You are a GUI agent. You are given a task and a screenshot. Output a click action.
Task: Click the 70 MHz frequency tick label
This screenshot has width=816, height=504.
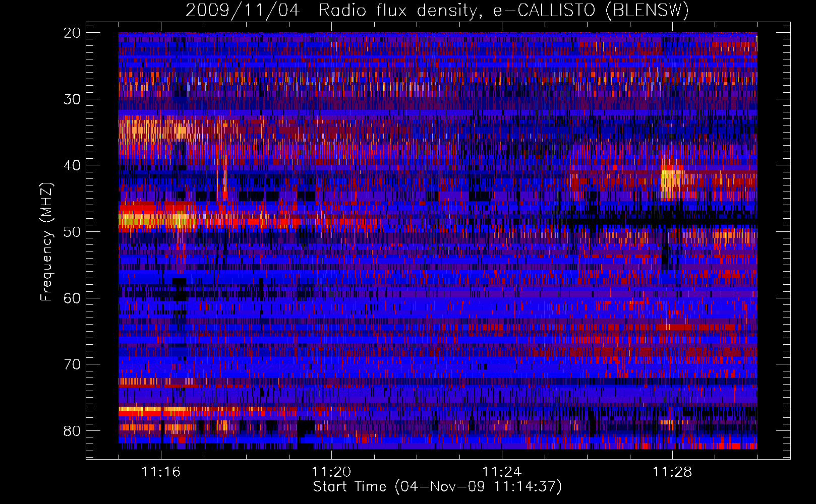coord(72,364)
